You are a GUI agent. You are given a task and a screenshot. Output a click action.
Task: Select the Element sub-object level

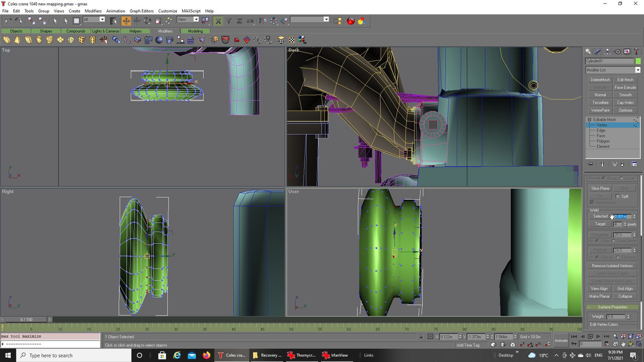click(603, 146)
